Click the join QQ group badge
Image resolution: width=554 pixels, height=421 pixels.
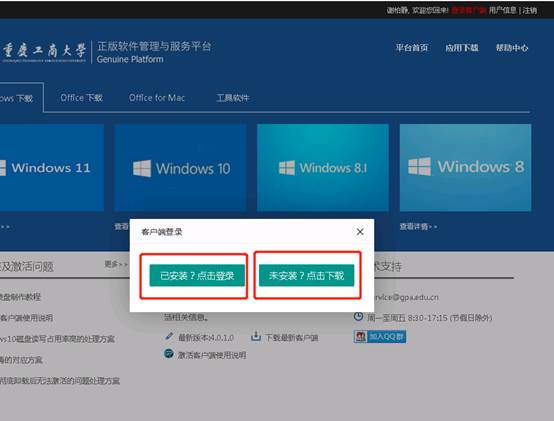(x=380, y=337)
